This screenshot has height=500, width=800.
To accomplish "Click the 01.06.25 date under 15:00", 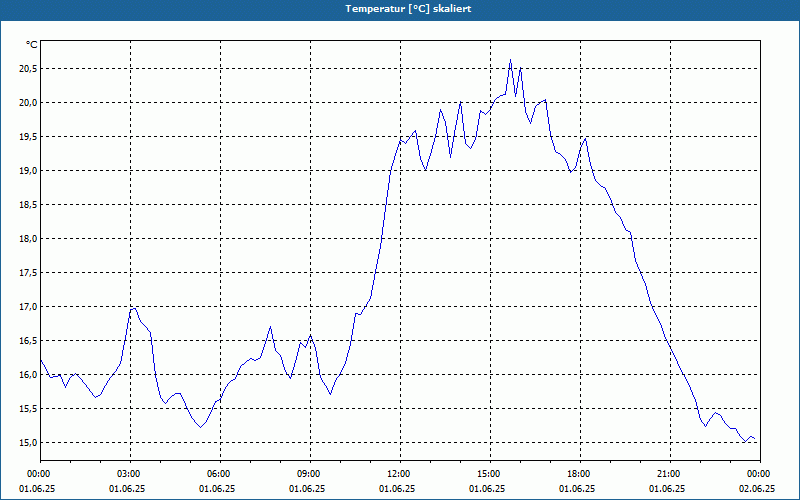I will point(487,489).
